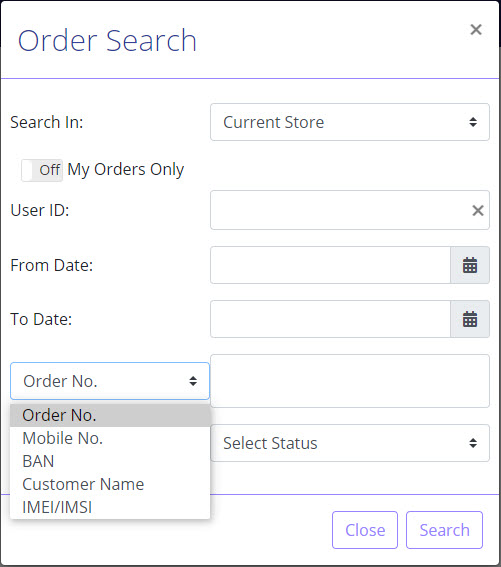Clear the User ID field with its X icon
This screenshot has height=567, width=501.
pyautogui.click(x=478, y=210)
